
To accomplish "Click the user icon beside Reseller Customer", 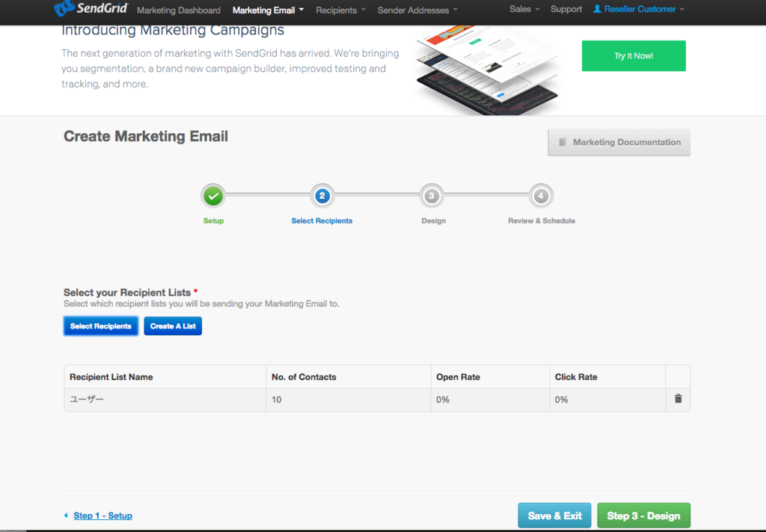I will point(597,9).
